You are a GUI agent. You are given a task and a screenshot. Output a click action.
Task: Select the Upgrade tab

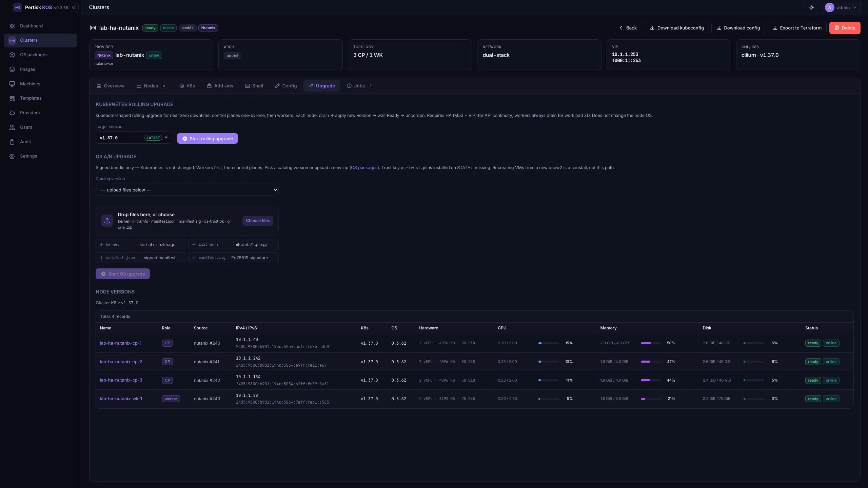coord(322,86)
